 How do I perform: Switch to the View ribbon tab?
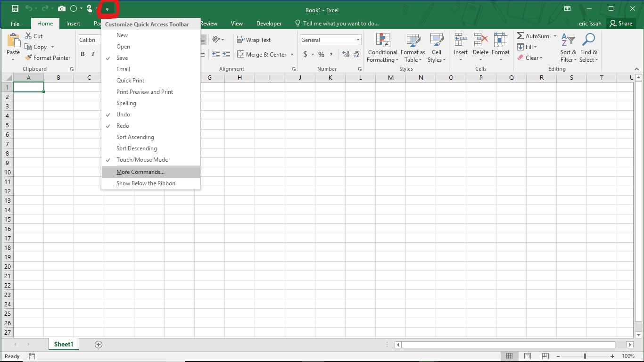tap(237, 24)
